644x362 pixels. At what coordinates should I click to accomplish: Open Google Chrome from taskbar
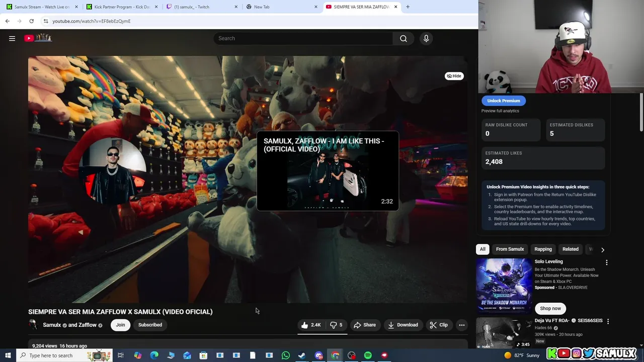click(x=335, y=355)
